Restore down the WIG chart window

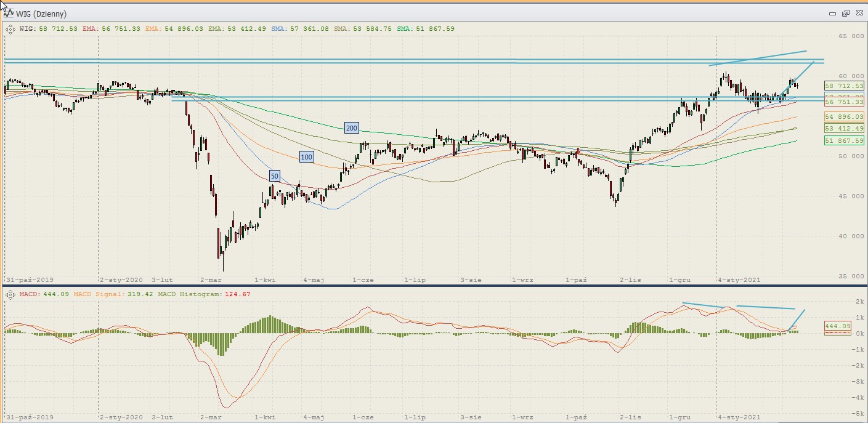pyautogui.click(x=845, y=14)
